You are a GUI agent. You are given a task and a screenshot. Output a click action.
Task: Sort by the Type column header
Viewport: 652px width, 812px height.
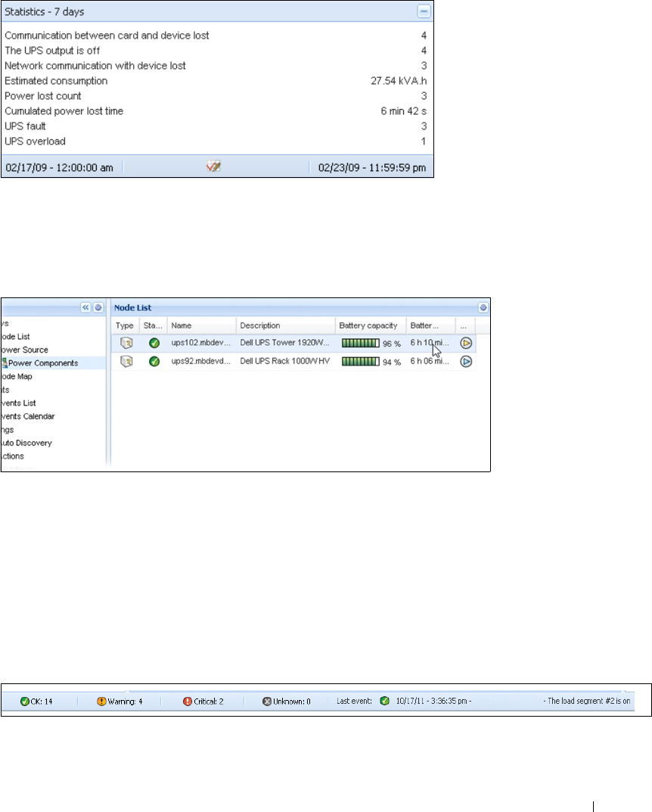tap(125, 325)
